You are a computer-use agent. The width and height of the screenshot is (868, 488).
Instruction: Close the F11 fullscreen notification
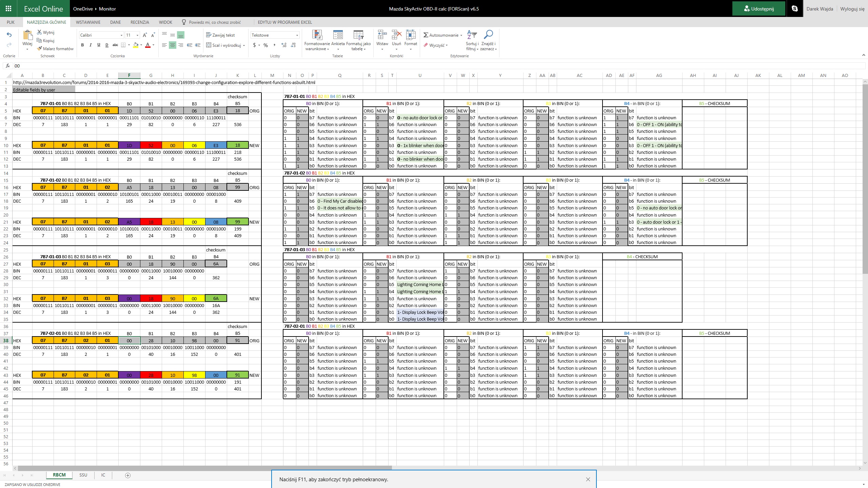pyautogui.click(x=588, y=479)
